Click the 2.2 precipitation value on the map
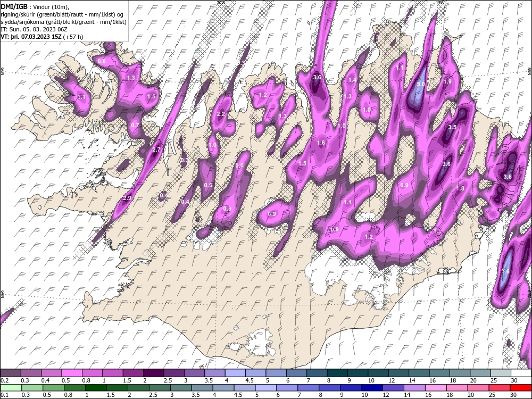 (221, 114)
